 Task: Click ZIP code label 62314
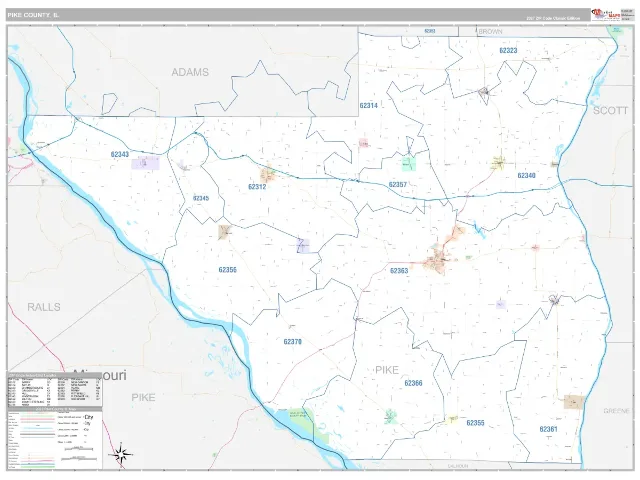click(369, 105)
